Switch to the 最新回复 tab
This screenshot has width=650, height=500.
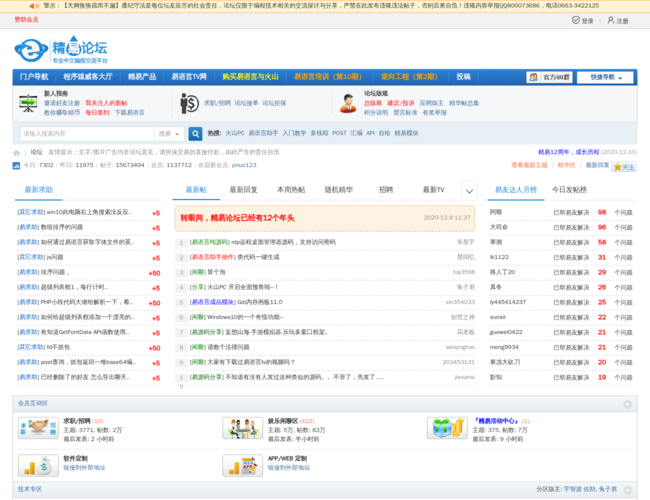(x=243, y=189)
